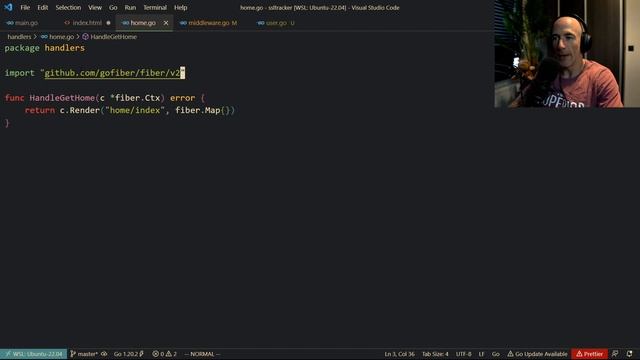Click the unsaved dot on index.html tab
The height and width of the screenshot is (360, 640).
point(108,23)
